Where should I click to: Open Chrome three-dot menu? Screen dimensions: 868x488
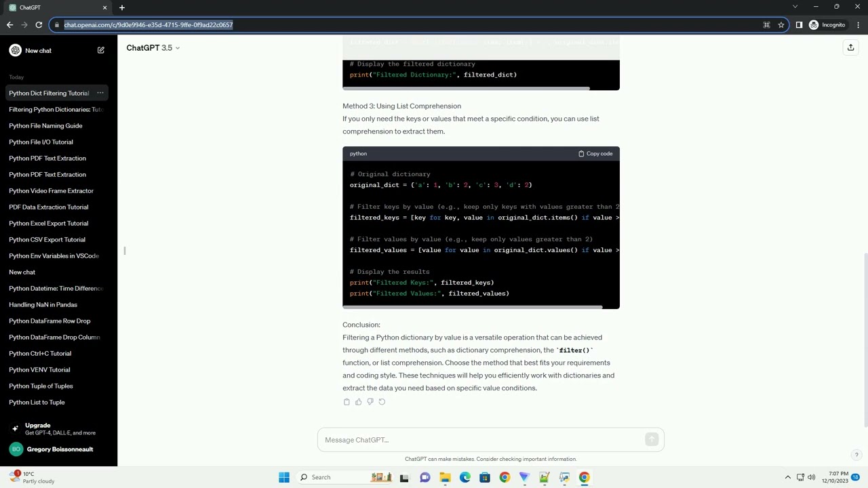pyautogui.click(x=859, y=25)
